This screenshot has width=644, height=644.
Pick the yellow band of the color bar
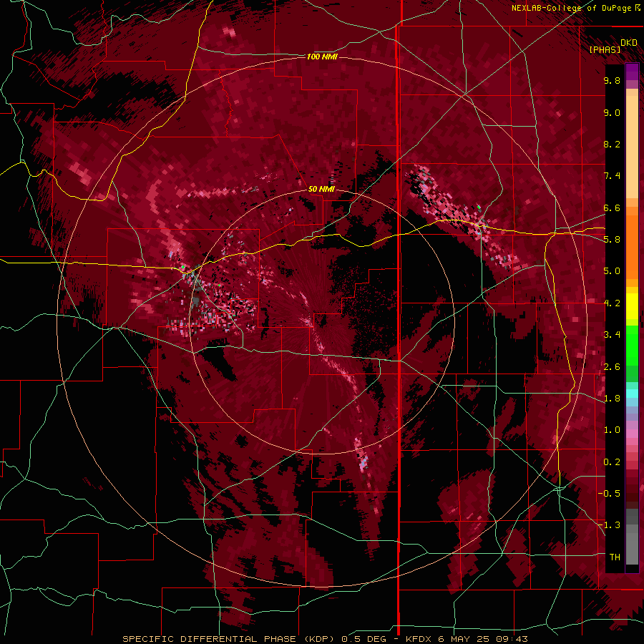632,306
